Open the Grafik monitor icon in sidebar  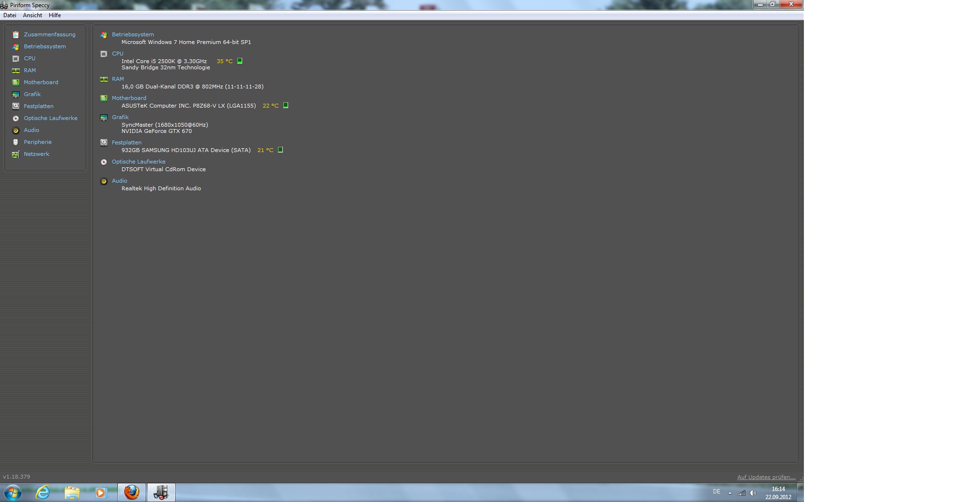coord(16,94)
